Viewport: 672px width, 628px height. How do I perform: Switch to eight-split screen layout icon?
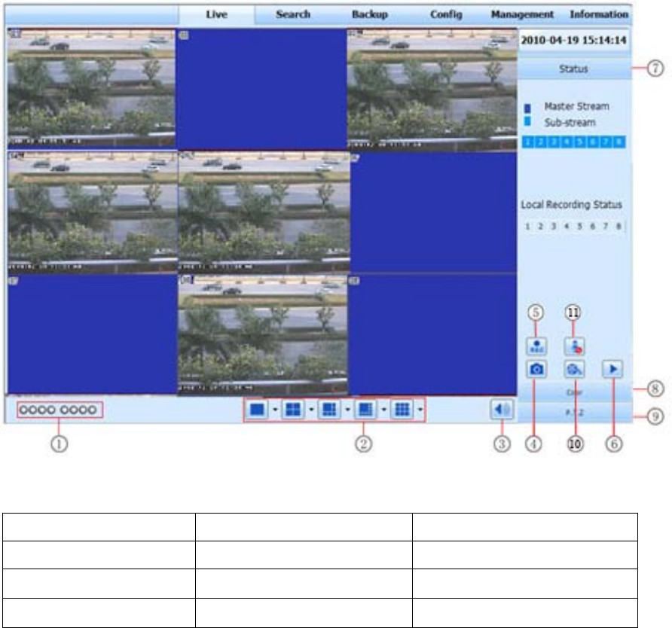click(x=365, y=410)
